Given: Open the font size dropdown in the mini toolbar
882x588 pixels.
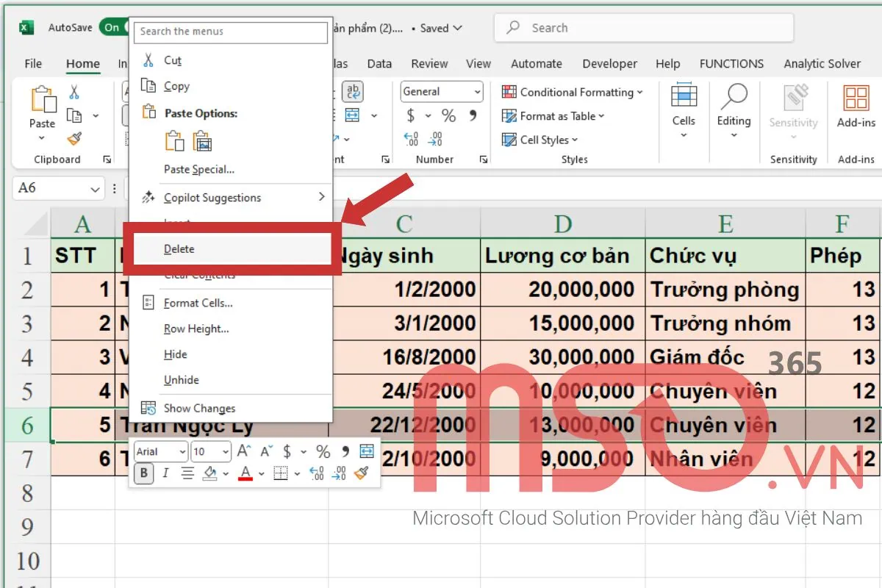Looking at the screenshot, I should pyautogui.click(x=225, y=451).
